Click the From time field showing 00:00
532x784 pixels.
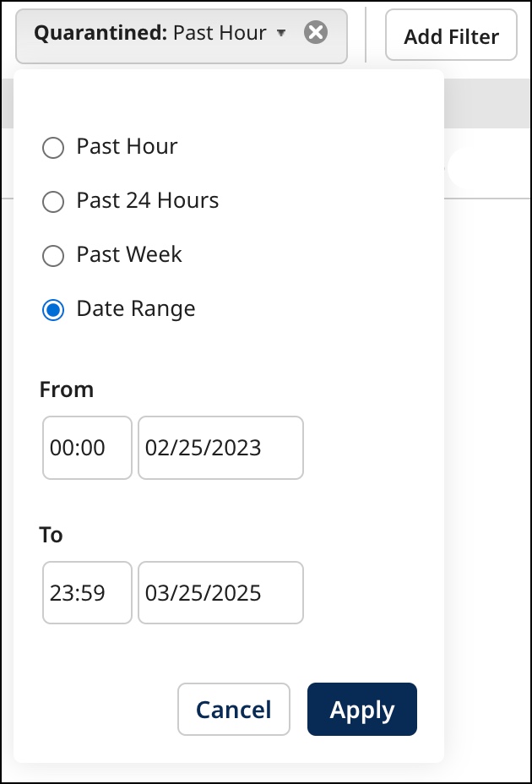[87, 448]
